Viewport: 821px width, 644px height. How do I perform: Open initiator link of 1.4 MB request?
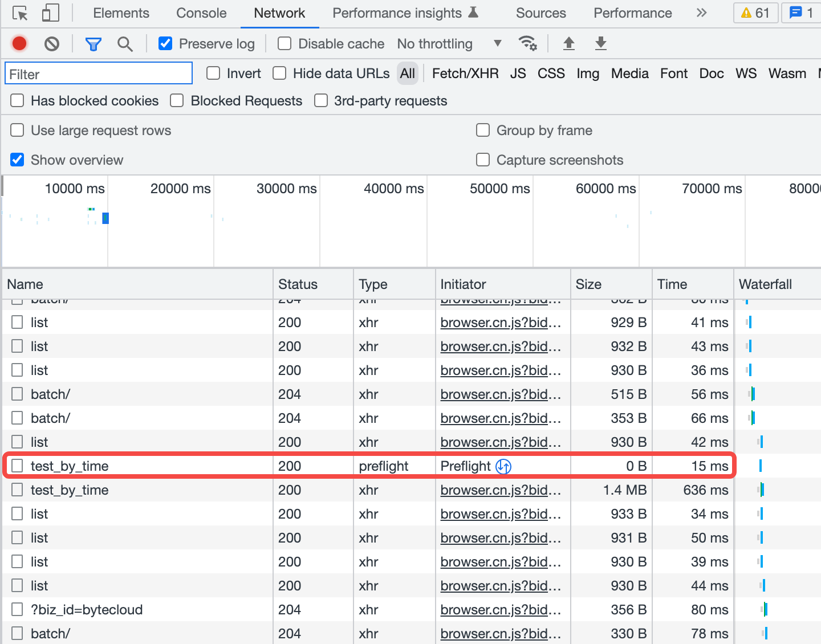[501, 490]
